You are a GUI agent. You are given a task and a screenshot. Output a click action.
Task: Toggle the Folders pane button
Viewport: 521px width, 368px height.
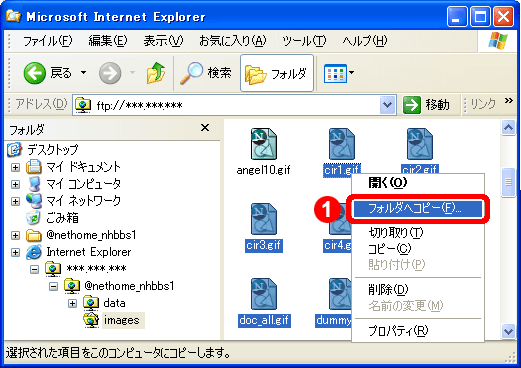click(x=277, y=73)
